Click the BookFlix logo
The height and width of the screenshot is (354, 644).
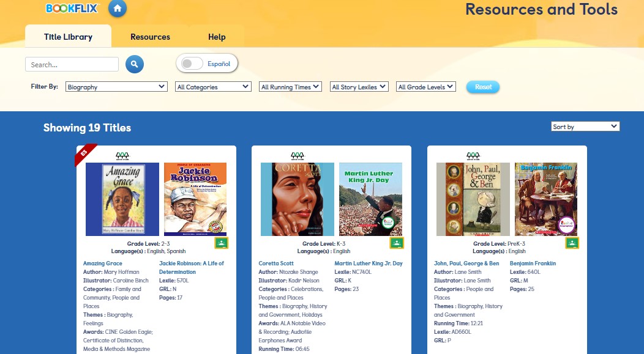point(72,8)
